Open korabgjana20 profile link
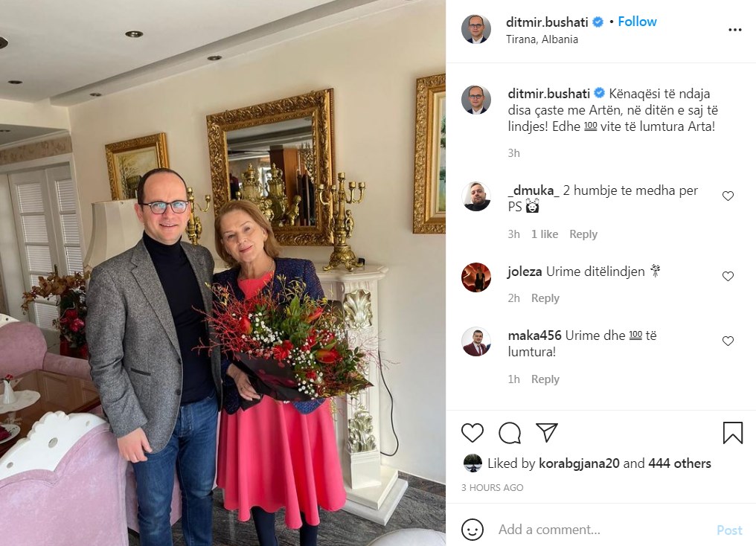Screen dimensions: 756x546 pyautogui.click(x=579, y=463)
